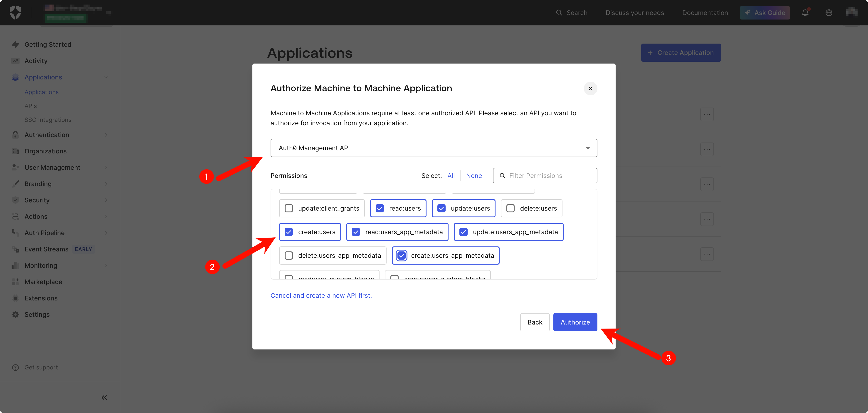
Task: Open the tenant switcher dropdown
Action: pos(77,13)
